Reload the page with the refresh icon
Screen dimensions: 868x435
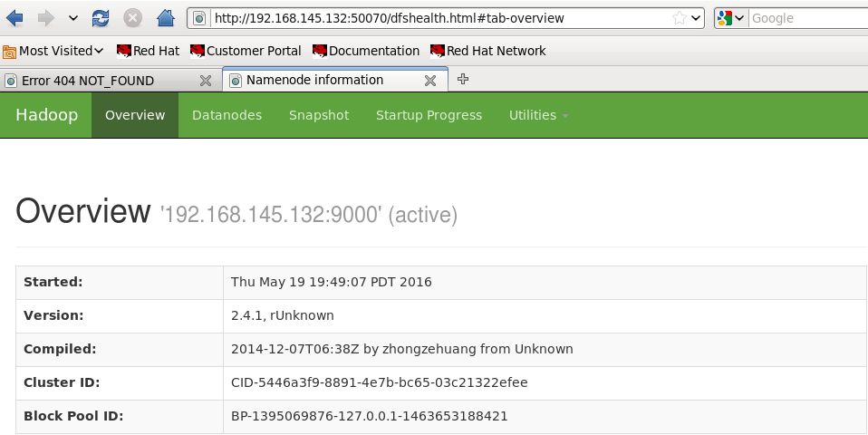click(x=101, y=18)
